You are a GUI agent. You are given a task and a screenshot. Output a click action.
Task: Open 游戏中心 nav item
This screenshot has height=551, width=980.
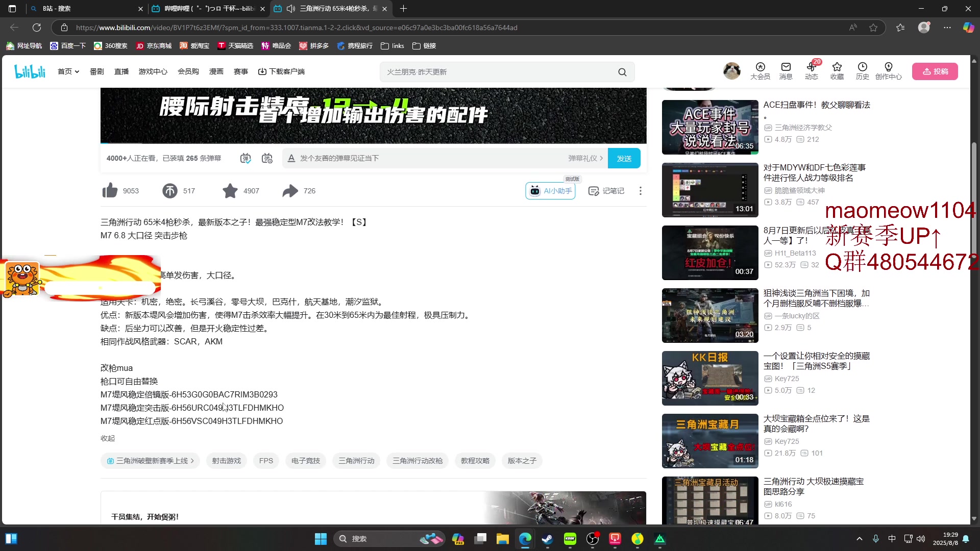coord(153,71)
